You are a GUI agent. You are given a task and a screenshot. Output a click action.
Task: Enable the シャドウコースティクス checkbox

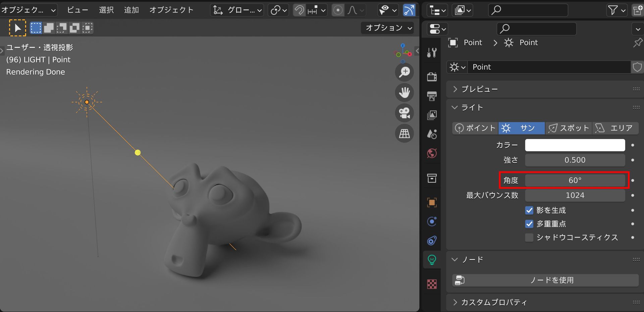[x=529, y=237]
